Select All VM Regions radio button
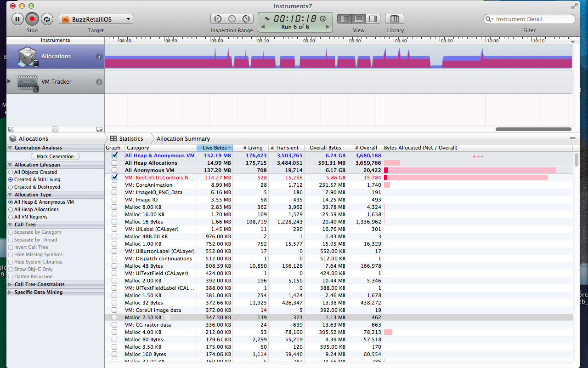588x368 pixels. [x=11, y=217]
